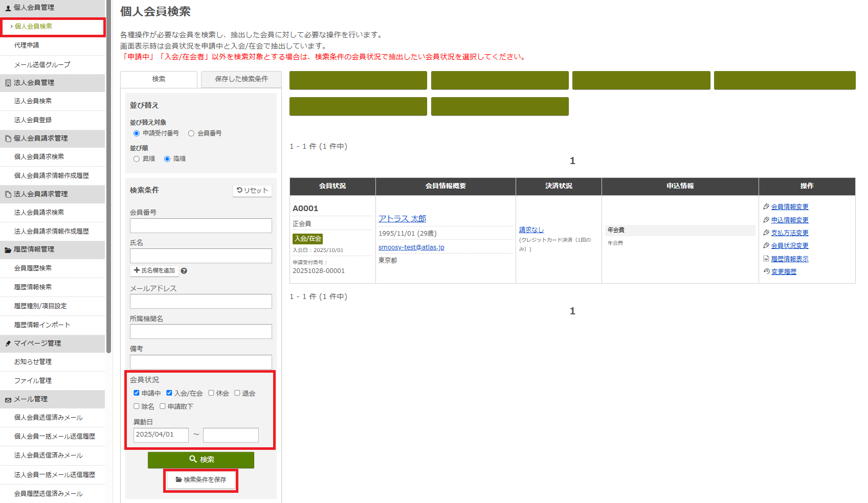
Task: Click the envelope icon beside メール管理
Action: click(7, 399)
